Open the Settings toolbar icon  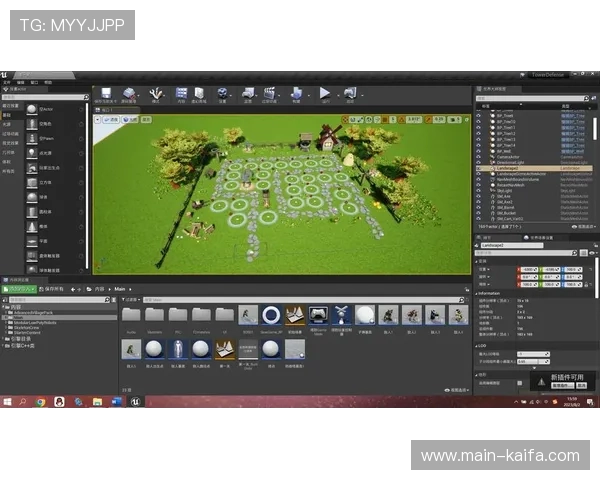pos(222,93)
